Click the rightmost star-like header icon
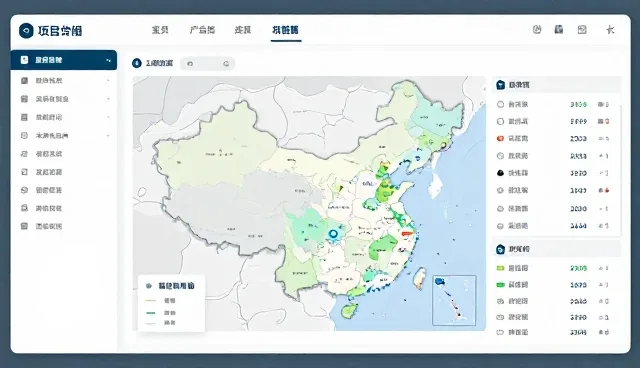 coord(610,29)
